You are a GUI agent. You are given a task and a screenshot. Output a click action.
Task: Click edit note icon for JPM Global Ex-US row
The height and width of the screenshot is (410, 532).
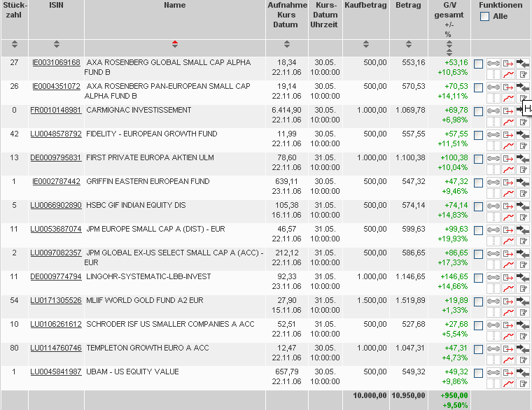(523, 264)
